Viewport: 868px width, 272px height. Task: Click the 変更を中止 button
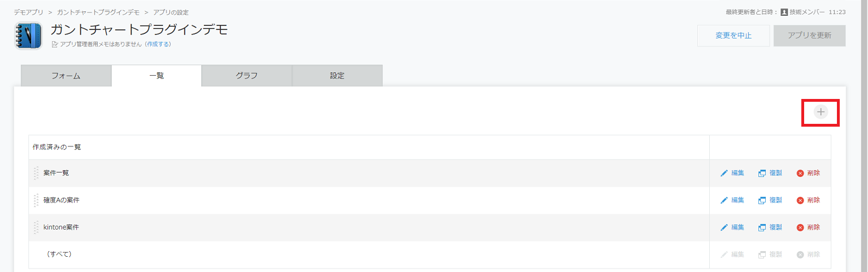(x=734, y=36)
